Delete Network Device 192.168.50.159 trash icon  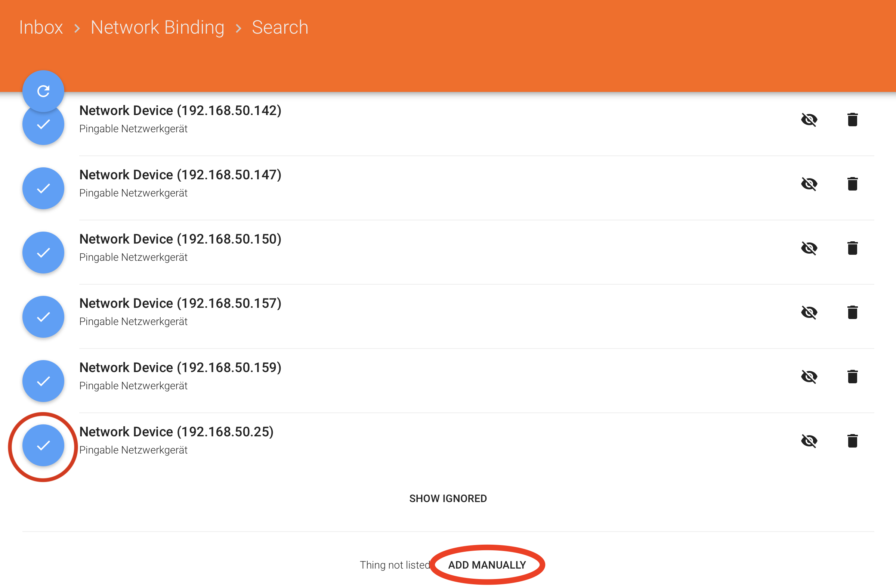tap(853, 377)
